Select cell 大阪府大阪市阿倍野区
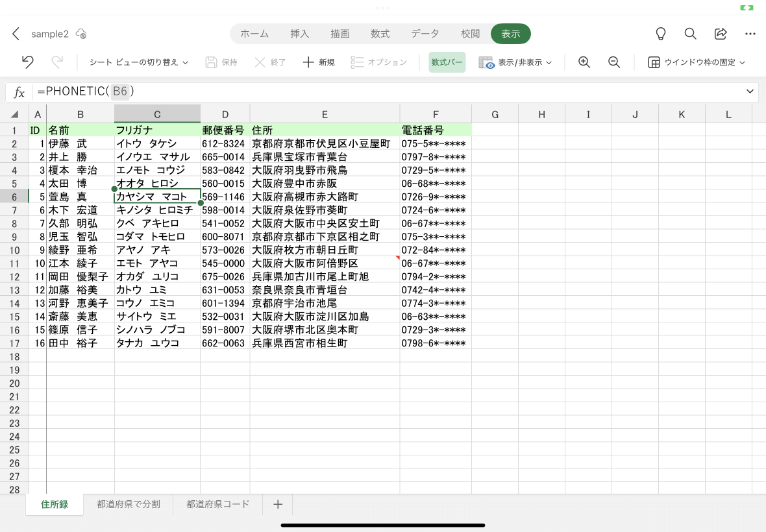766x532 pixels. 325,263
